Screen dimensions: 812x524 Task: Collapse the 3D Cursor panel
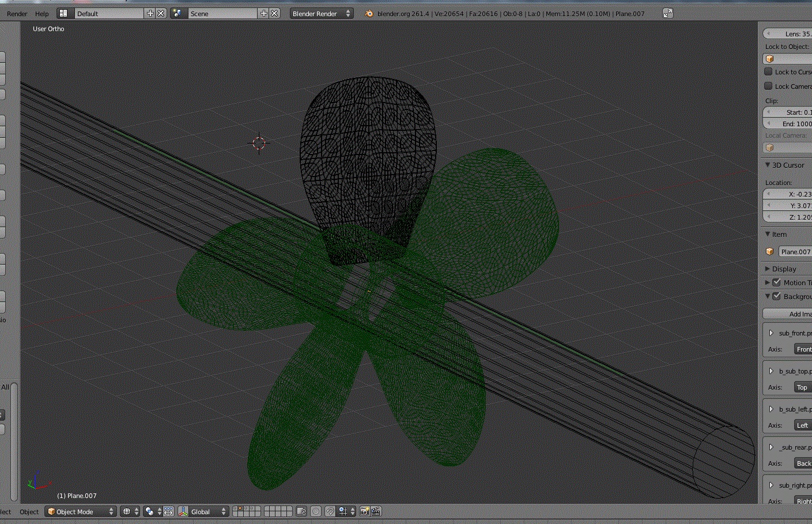tap(768, 165)
